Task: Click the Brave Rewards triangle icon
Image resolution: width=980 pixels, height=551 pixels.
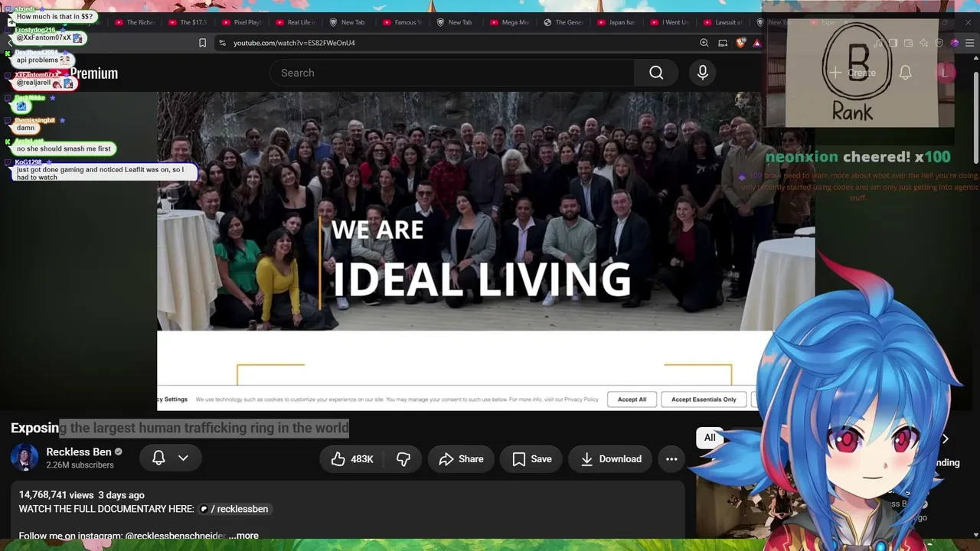Action: (757, 43)
